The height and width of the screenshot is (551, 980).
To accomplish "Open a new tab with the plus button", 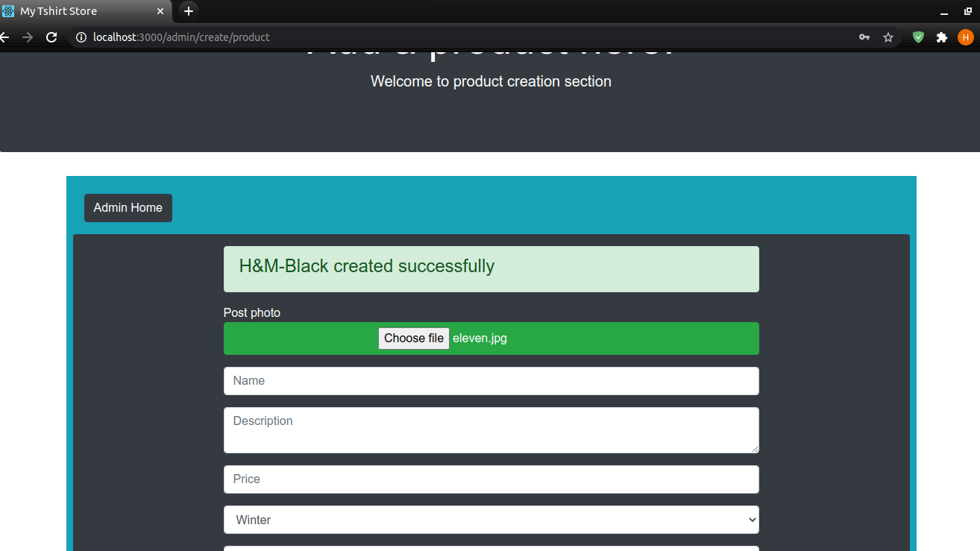I will point(189,11).
